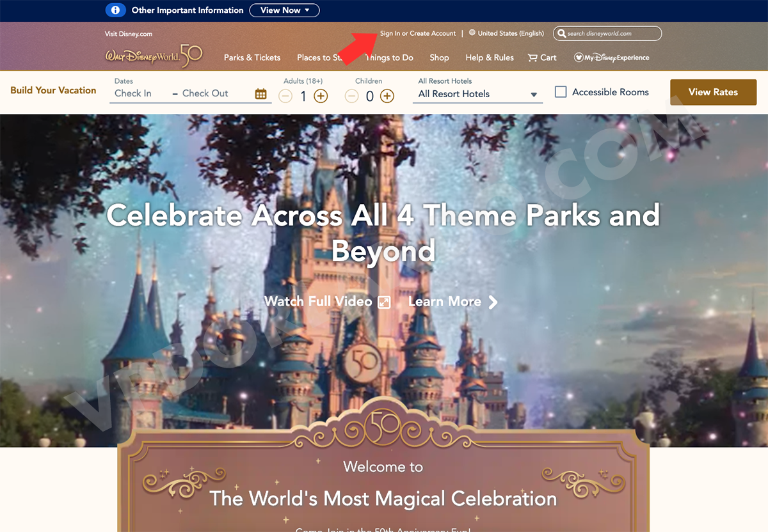Open the View Now dropdown
The width and height of the screenshot is (768, 532).
pos(284,10)
